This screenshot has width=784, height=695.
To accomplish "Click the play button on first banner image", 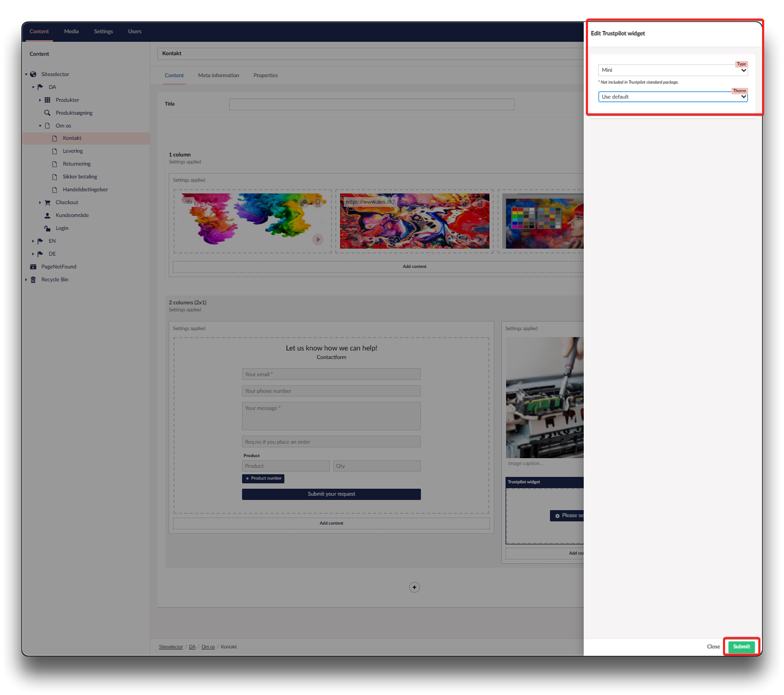I will tap(318, 240).
